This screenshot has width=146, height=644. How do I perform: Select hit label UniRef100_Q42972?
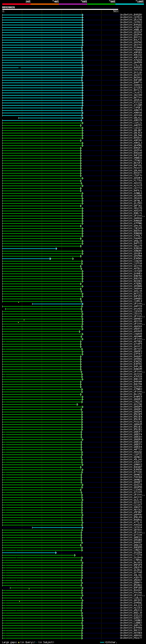tap(131, 75)
